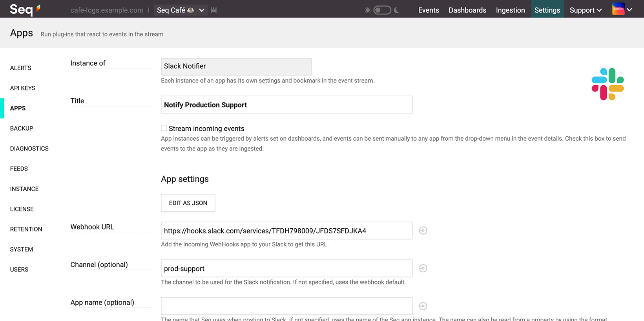The width and height of the screenshot is (644, 321).
Task: Click the moon dark-theme icon
Action: pos(396,10)
